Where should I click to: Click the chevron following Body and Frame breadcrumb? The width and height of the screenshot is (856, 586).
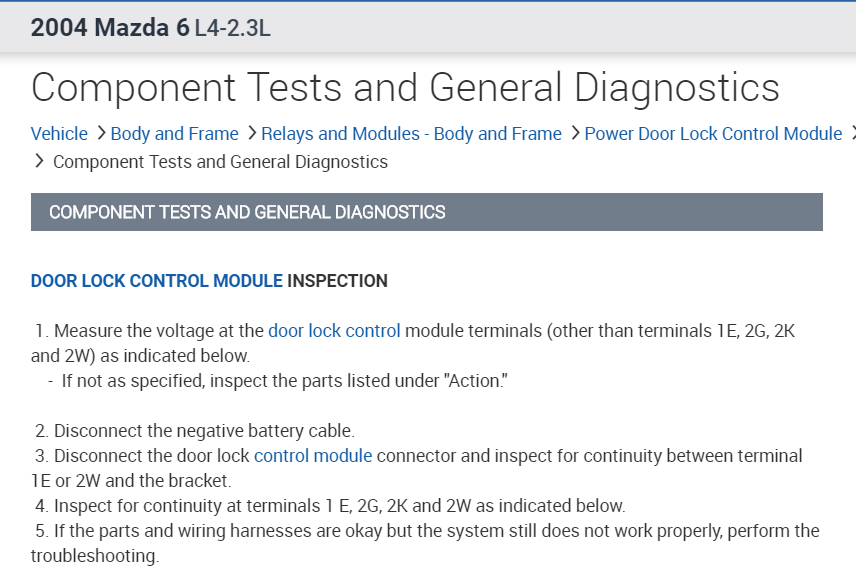[x=251, y=133]
